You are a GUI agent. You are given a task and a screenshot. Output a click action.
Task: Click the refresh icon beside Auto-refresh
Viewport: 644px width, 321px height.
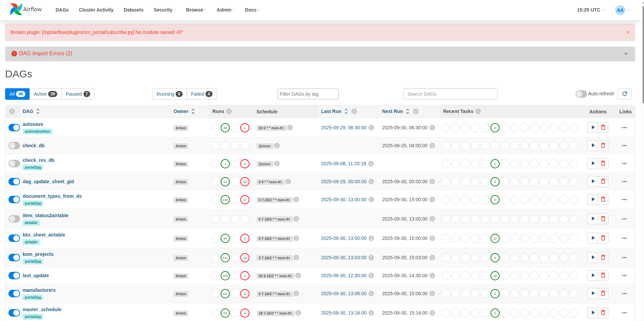click(624, 94)
